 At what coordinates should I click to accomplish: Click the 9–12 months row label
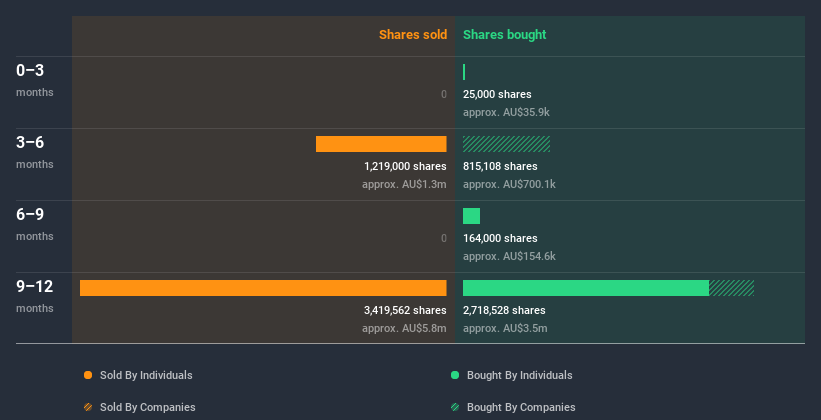tap(35, 296)
